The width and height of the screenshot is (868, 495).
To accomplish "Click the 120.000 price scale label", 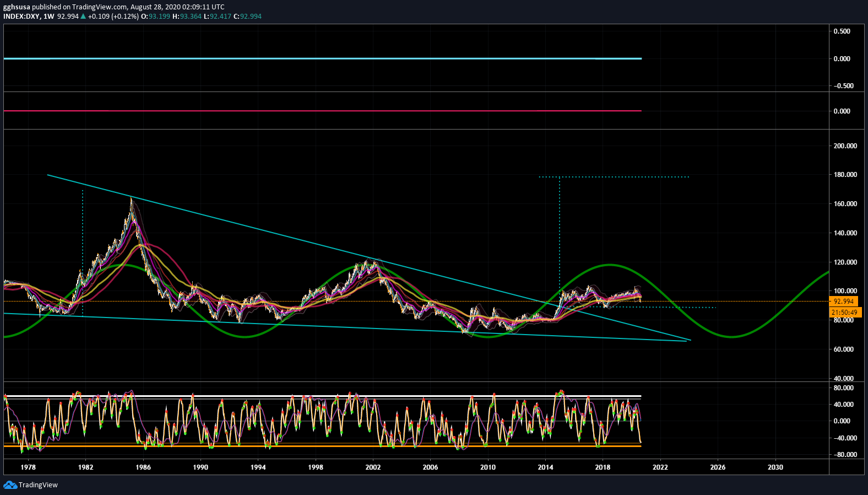I will [845, 262].
